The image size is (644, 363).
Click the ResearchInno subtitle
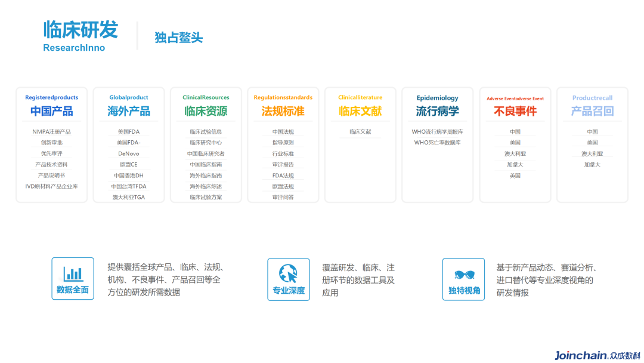point(74,48)
